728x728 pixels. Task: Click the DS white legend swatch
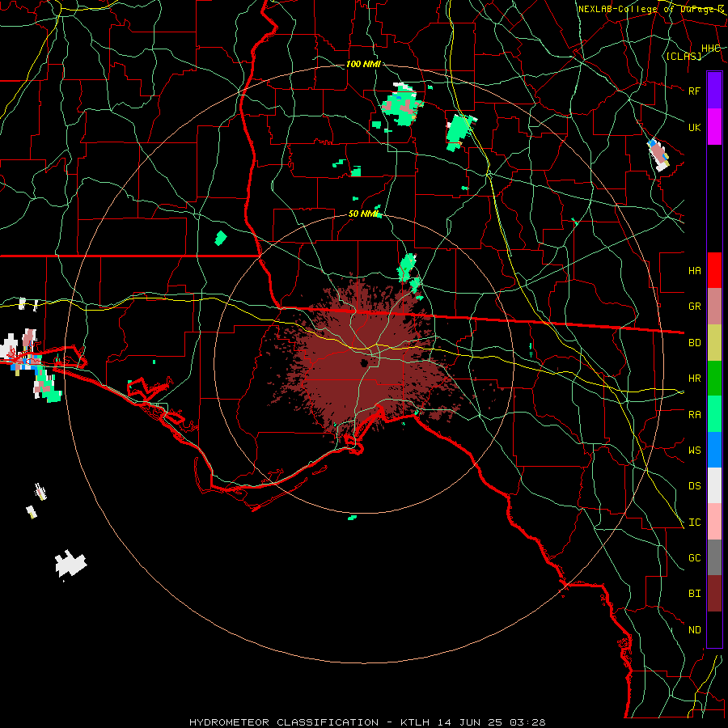[x=714, y=485]
